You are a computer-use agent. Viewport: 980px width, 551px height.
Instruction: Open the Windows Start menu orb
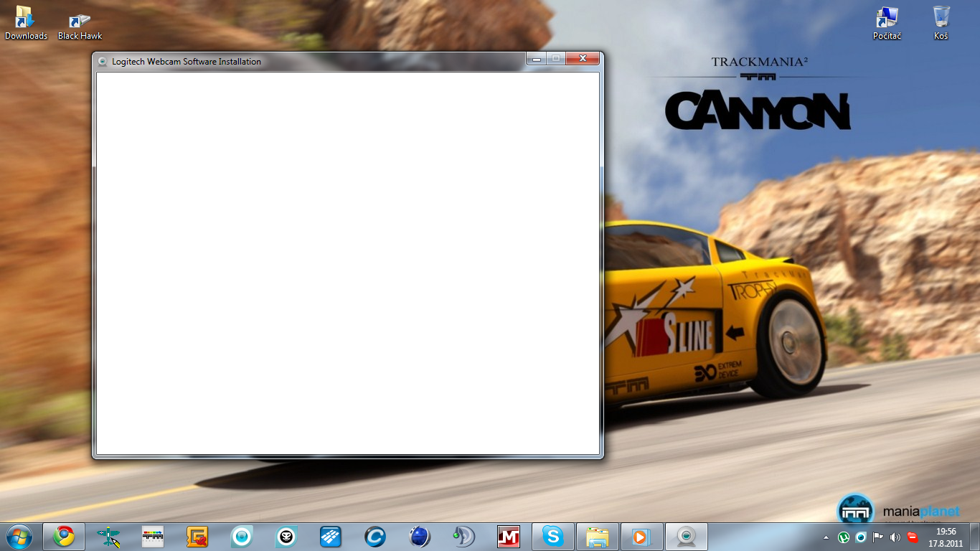click(x=19, y=536)
